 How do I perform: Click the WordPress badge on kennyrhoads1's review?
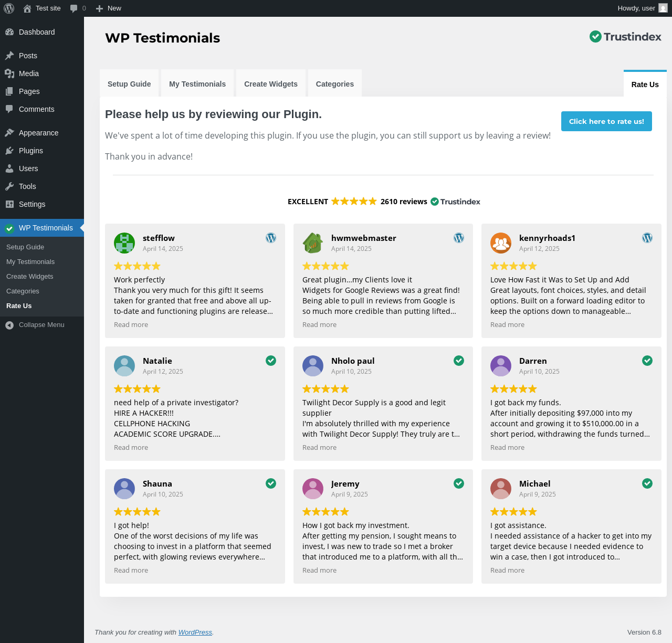point(647,238)
